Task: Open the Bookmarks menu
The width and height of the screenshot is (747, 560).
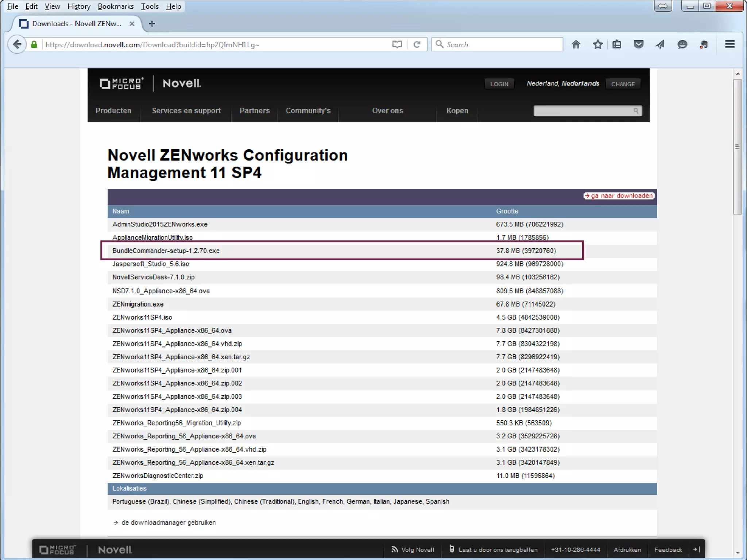Action: coord(116,6)
